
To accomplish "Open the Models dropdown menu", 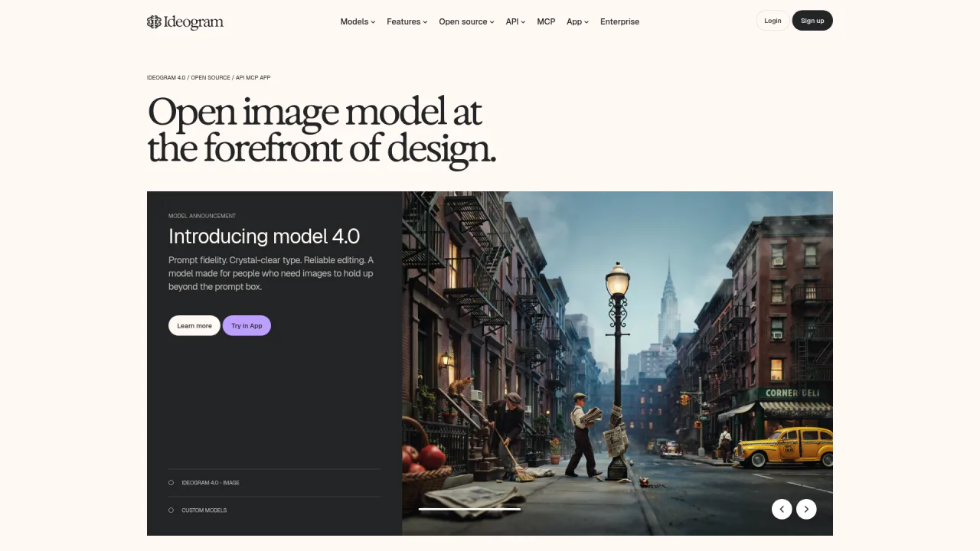I will [x=358, y=21].
